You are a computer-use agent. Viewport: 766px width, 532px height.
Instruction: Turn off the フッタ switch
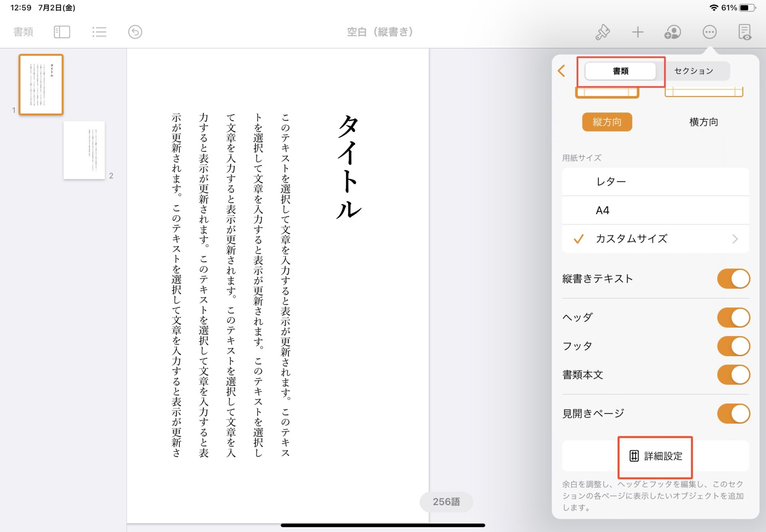point(733,346)
